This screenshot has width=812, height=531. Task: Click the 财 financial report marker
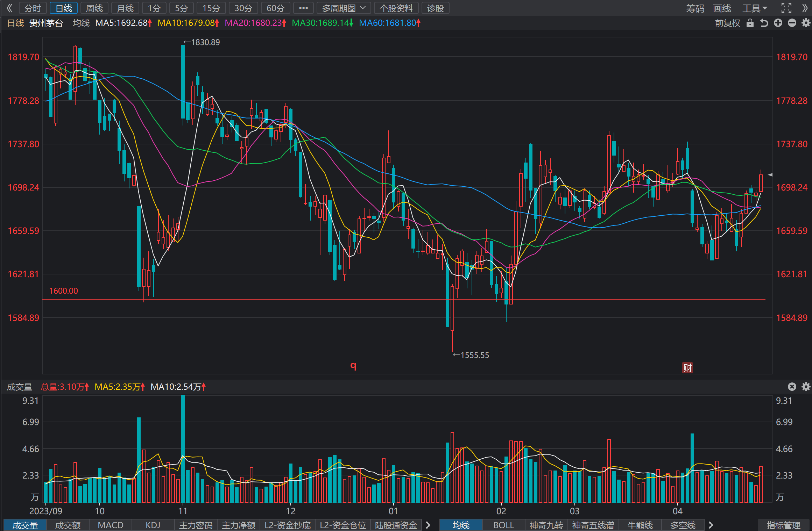(x=687, y=367)
